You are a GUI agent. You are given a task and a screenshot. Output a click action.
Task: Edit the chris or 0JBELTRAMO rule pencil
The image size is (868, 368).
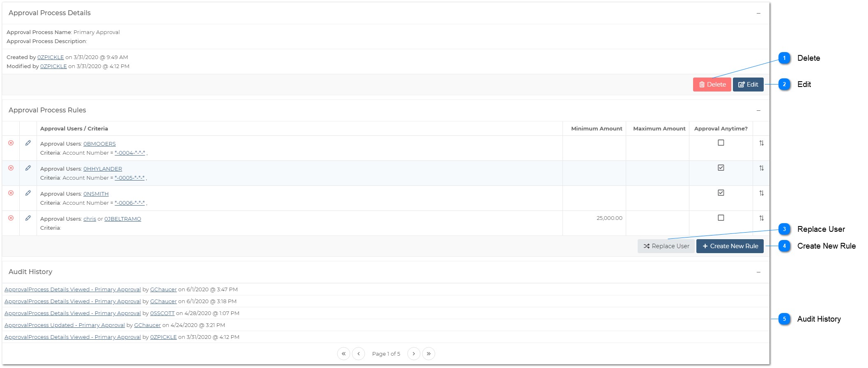coord(28,218)
